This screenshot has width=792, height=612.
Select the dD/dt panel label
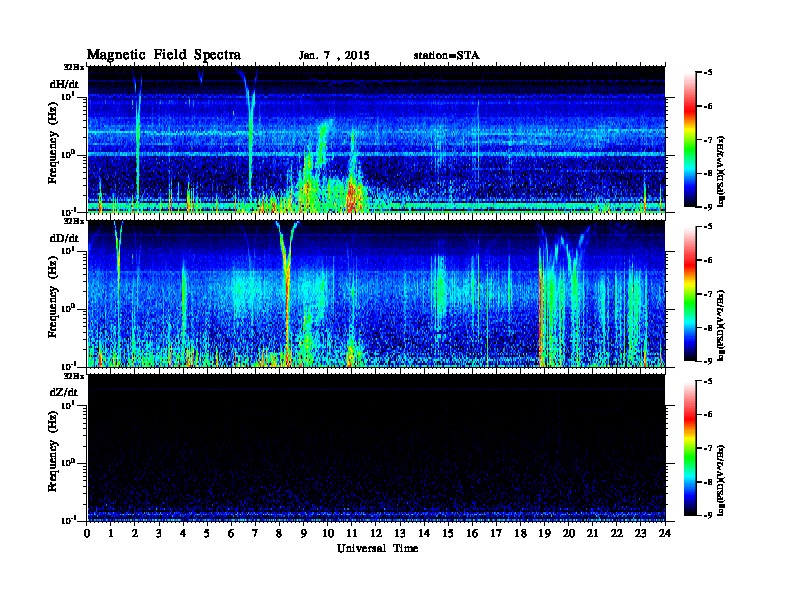64,238
